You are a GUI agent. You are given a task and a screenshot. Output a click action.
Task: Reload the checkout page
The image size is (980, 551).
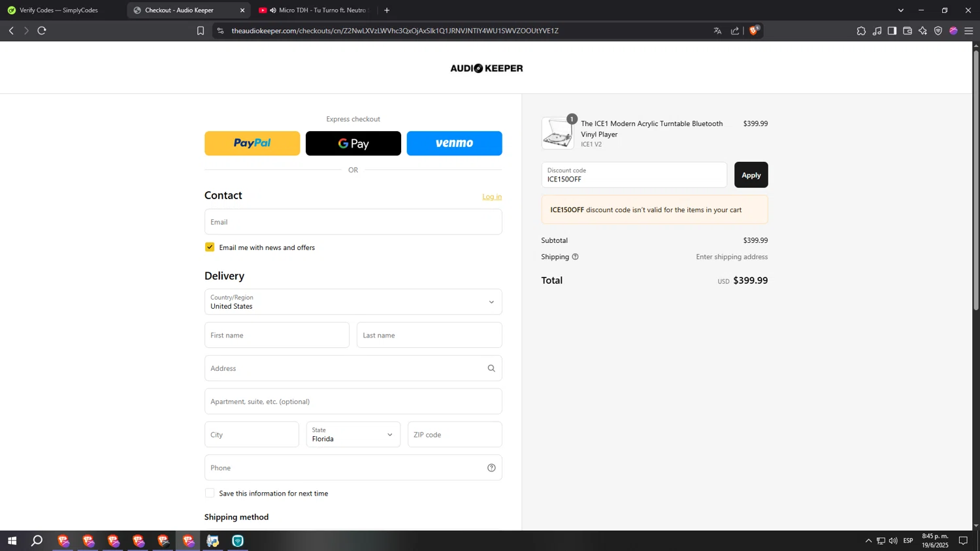(x=42, y=31)
